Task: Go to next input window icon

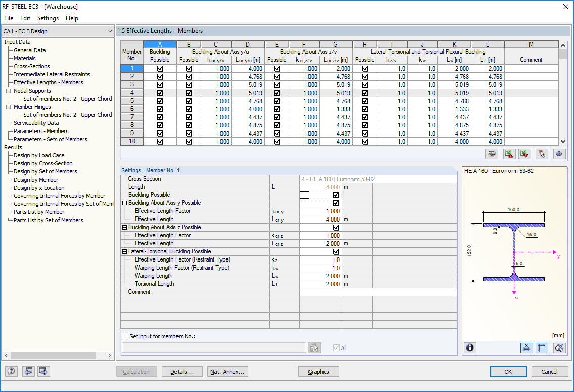Action: coord(43,371)
